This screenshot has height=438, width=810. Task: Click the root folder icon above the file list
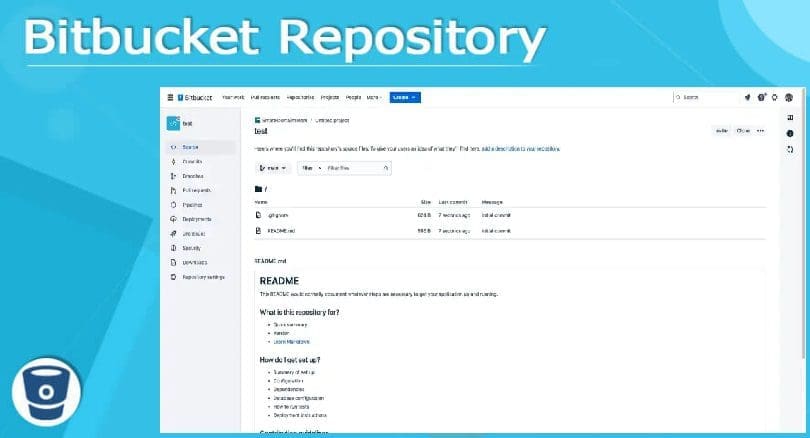258,189
